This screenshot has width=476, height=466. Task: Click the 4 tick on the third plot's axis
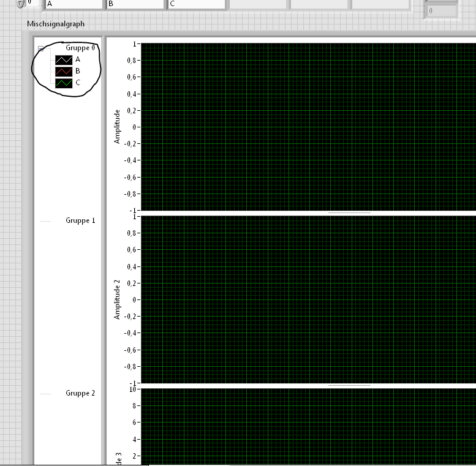coord(135,439)
